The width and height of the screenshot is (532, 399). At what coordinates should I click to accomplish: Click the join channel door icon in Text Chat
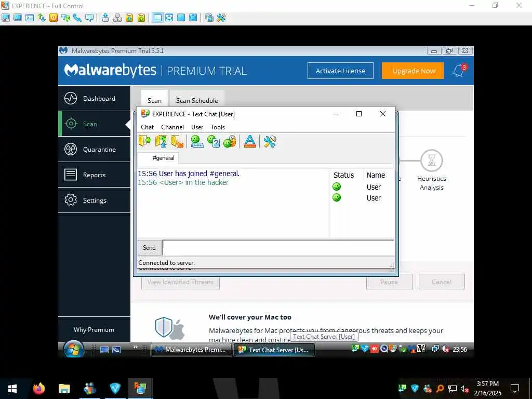tap(145, 141)
